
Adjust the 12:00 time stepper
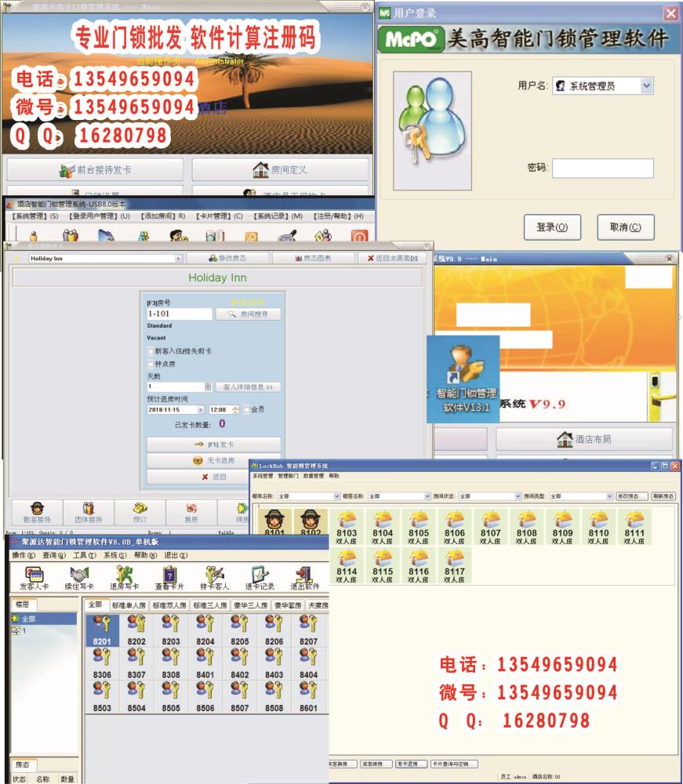pos(235,409)
